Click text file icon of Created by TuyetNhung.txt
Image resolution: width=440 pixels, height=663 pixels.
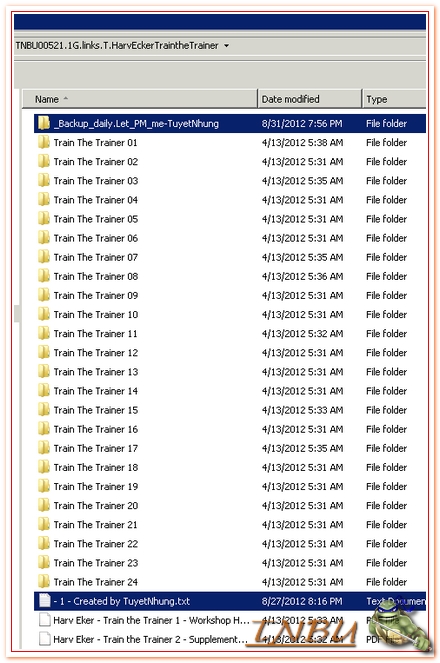45,601
